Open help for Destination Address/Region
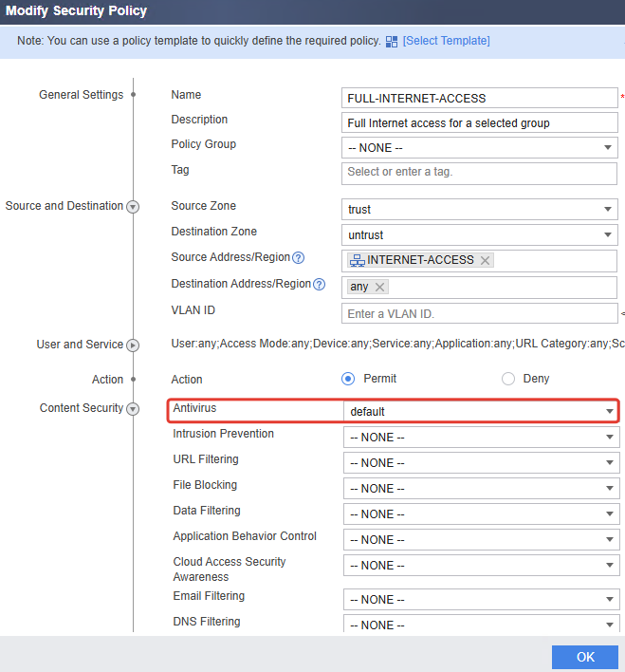 [320, 284]
